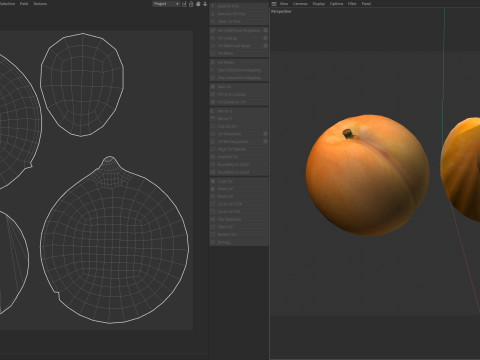Click the Cycle UV CCW command
Viewport: 480px width, 360px height.
[x=239, y=204]
